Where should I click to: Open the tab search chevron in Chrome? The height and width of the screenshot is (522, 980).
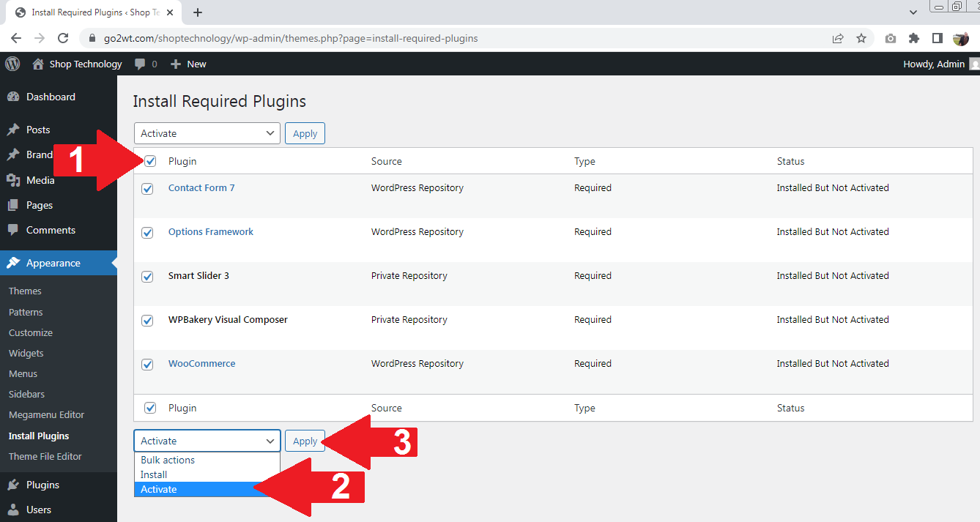click(913, 12)
